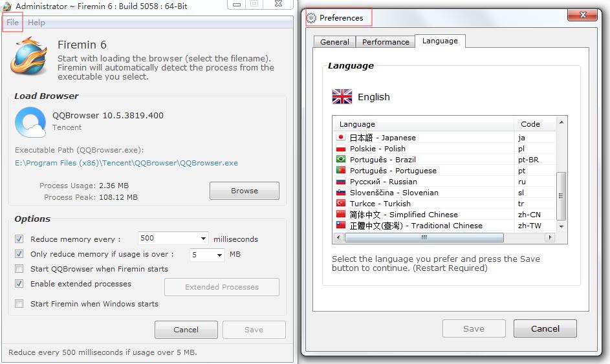Click the Firemin flame logo icon
The height and width of the screenshot is (364, 610).
point(29,56)
